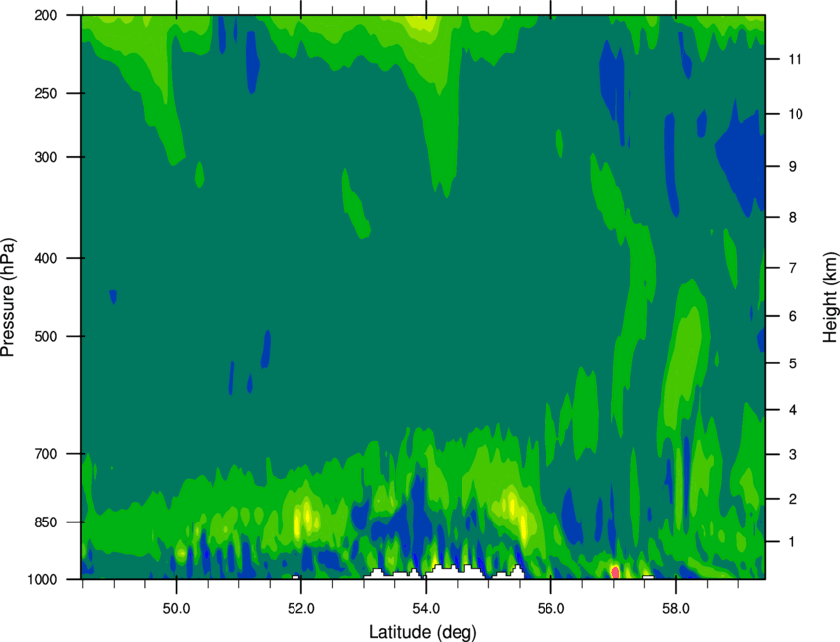The height and width of the screenshot is (642, 840).
Task: Click the 'Height (km)' axis title
Action: (x=830, y=297)
